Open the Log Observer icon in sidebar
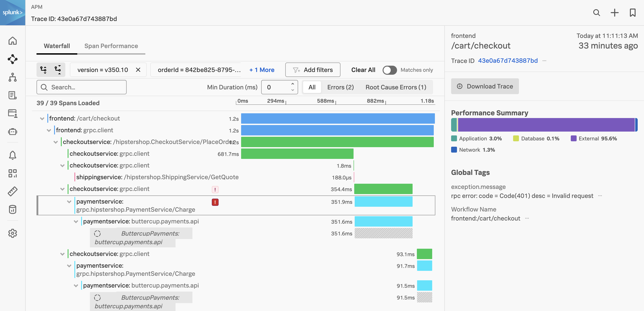Screen dimensions: 644x311 coord(12,95)
